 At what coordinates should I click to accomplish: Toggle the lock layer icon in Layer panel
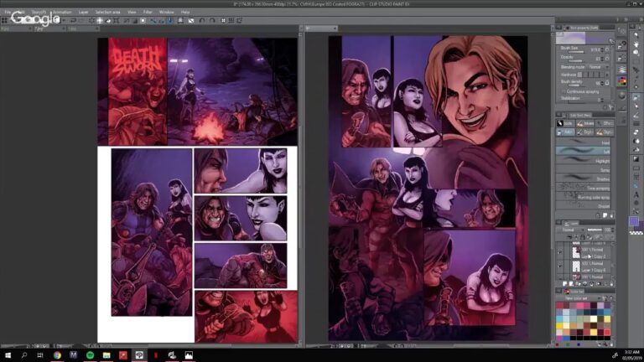583,237
